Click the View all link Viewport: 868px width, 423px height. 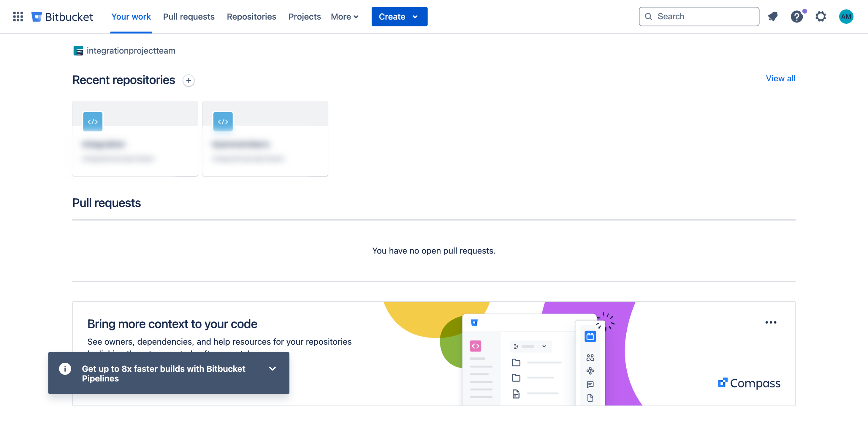coord(780,78)
